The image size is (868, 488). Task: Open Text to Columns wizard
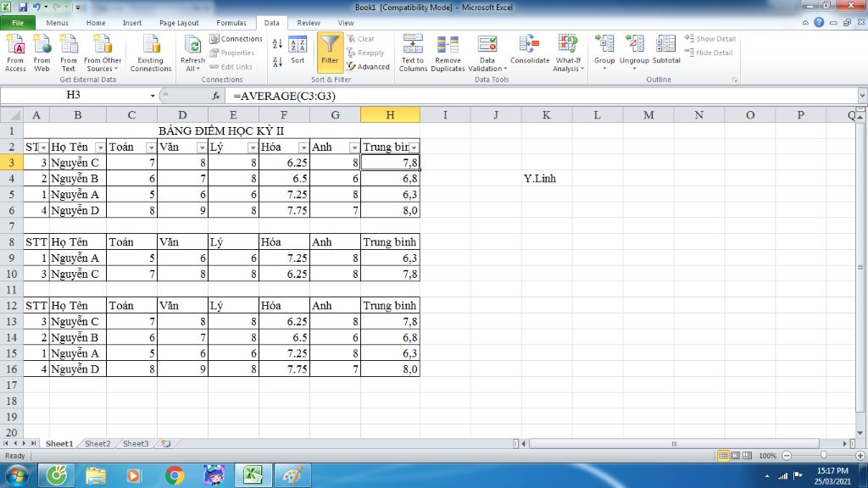click(413, 53)
